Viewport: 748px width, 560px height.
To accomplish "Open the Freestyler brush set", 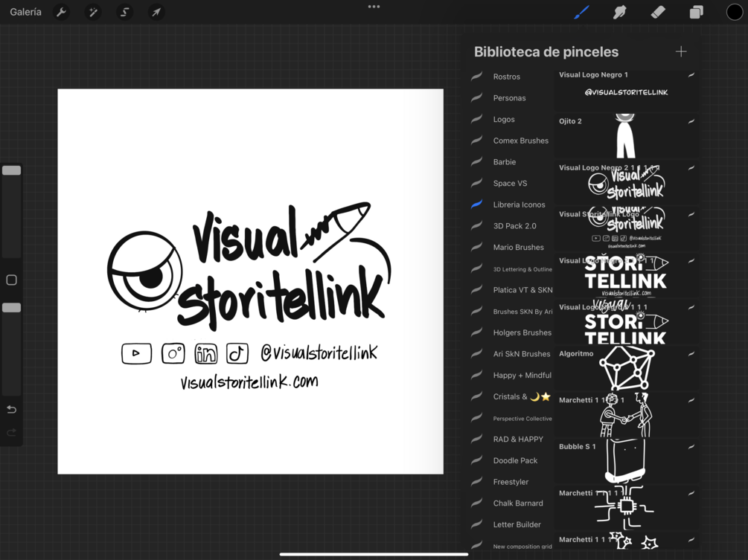I will 511,482.
